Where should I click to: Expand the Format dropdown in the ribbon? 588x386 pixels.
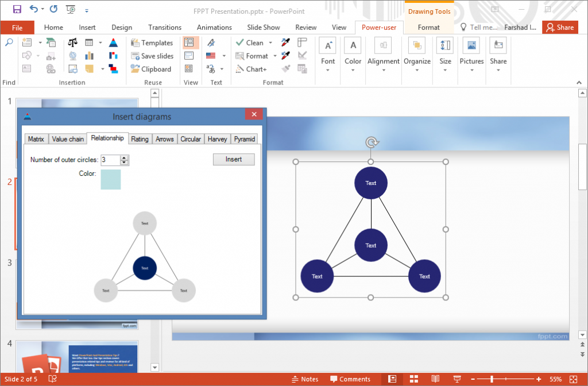click(x=275, y=56)
